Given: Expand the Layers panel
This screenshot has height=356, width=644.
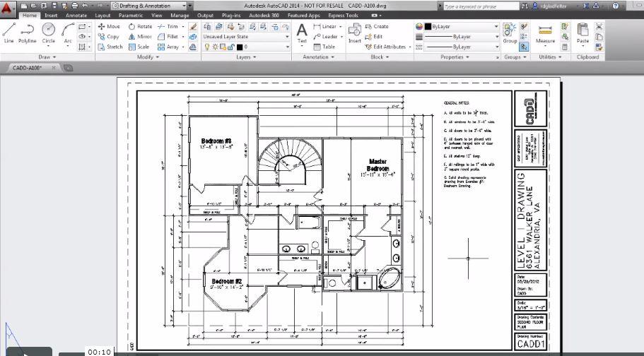Looking at the screenshot, I should [x=246, y=57].
